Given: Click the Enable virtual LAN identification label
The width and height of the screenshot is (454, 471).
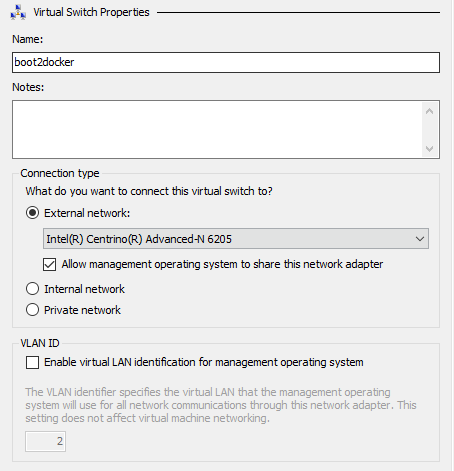Looking at the screenshot, I should pyautogui.click(x=204, y=362).
